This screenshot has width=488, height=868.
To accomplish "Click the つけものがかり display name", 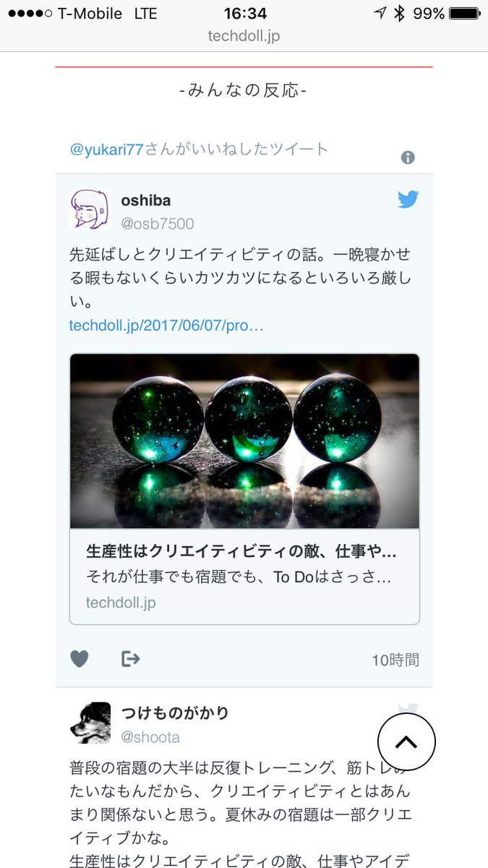I will click(x=175, y=713).
